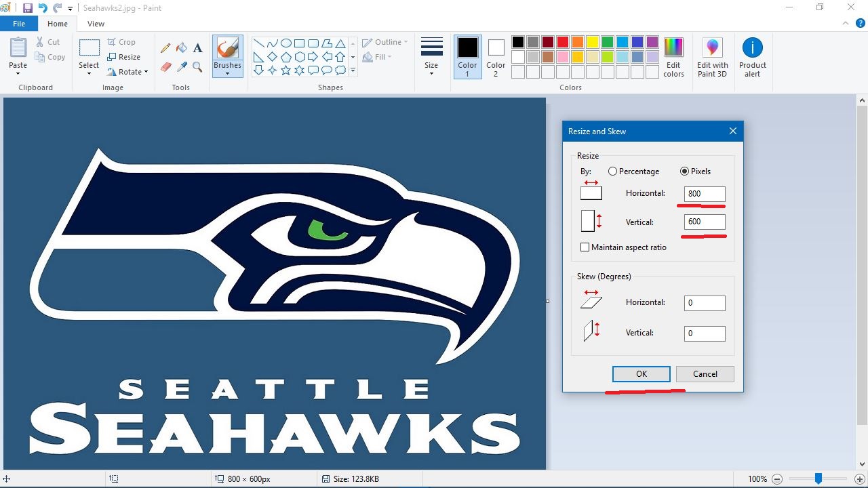Viewport: 868px width, 488px height.
Task: Open Edit with Paint 3D
Action: point(713,57)
